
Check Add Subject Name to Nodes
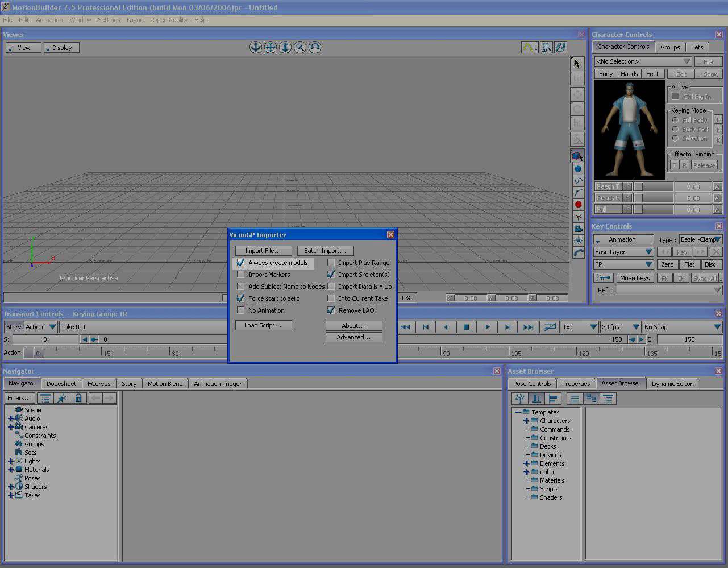[x=241, y=287]
